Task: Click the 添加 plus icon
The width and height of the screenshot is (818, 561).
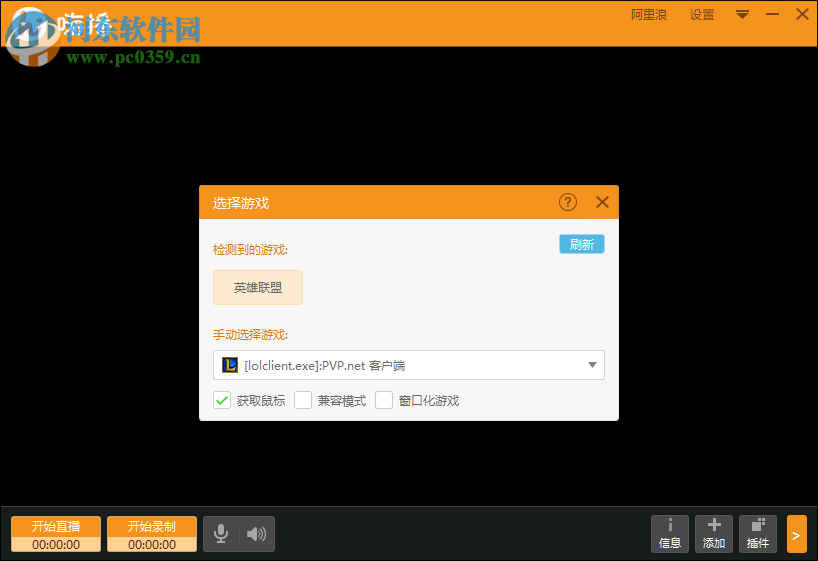Action: click(x=714, y=534)
